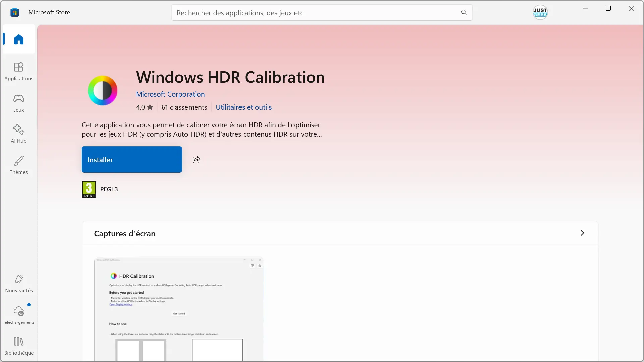Click the PEGI 3 label text
The height and width of the screenshot is (362, 644).
pyautogui.click(x=109, y=189)
